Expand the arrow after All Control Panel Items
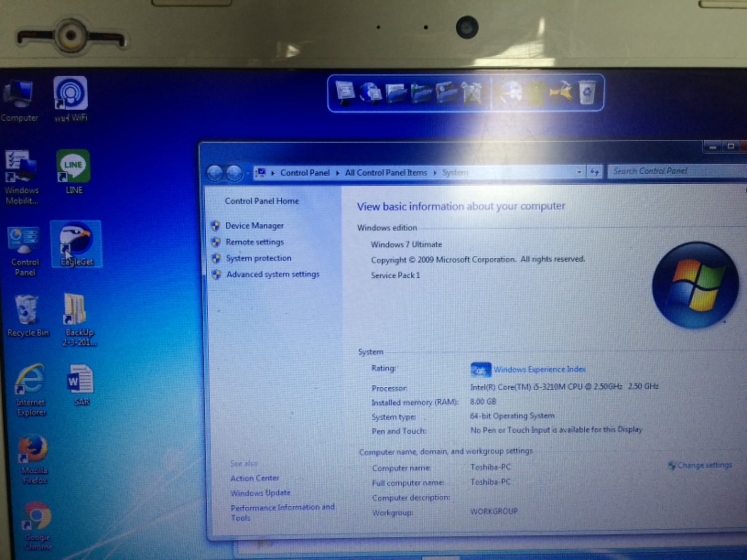The width and height of the screenshot is (747, 560). tap(435, 173)
